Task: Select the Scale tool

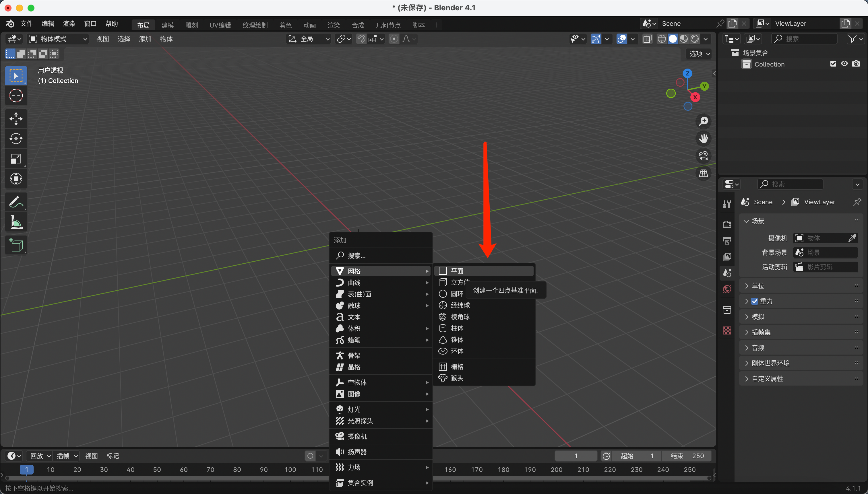Action: click(x=16, y=158)
